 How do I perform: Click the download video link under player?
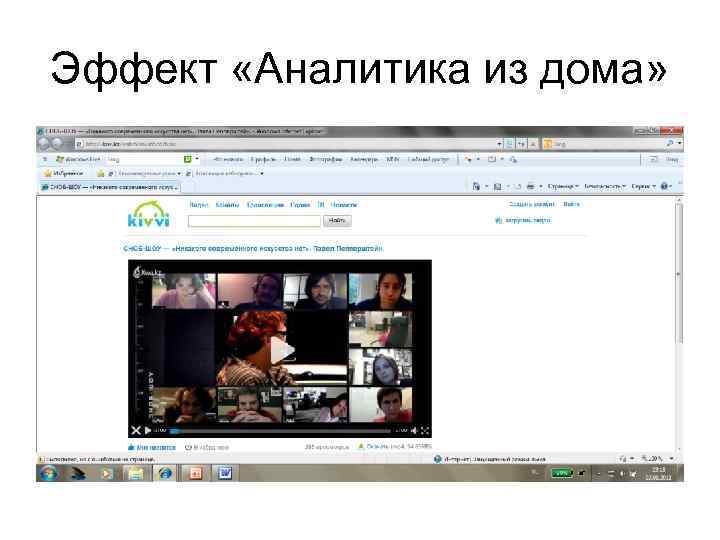(x=395, y=446)
